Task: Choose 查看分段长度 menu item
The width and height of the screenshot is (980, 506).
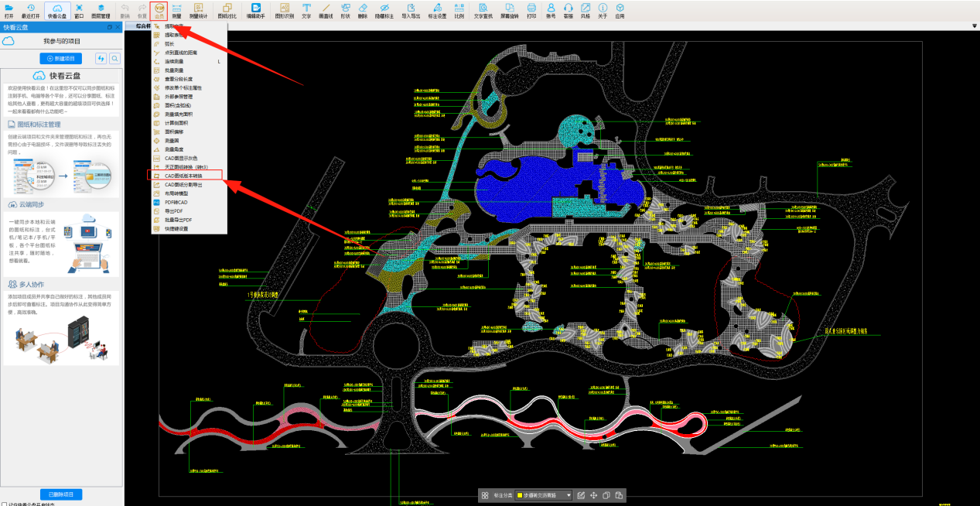Action: click(189, 79)
